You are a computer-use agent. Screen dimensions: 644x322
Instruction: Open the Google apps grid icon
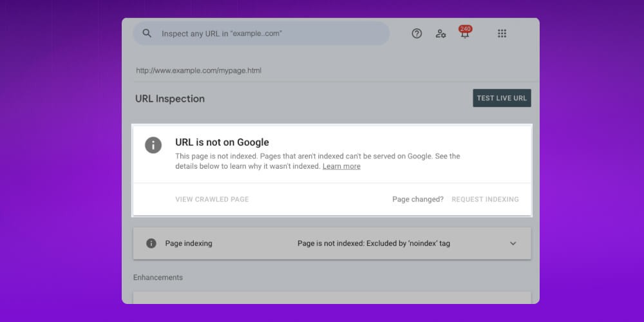[x=502, y=33]
